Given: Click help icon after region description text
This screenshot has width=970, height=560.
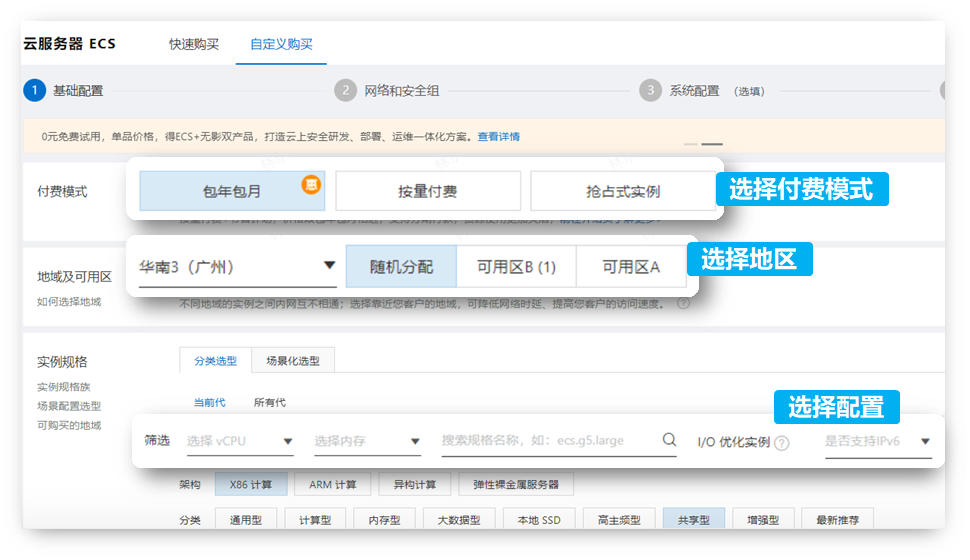Looking at the screenshot, I should pyautogui.click(x=684, y=304).
